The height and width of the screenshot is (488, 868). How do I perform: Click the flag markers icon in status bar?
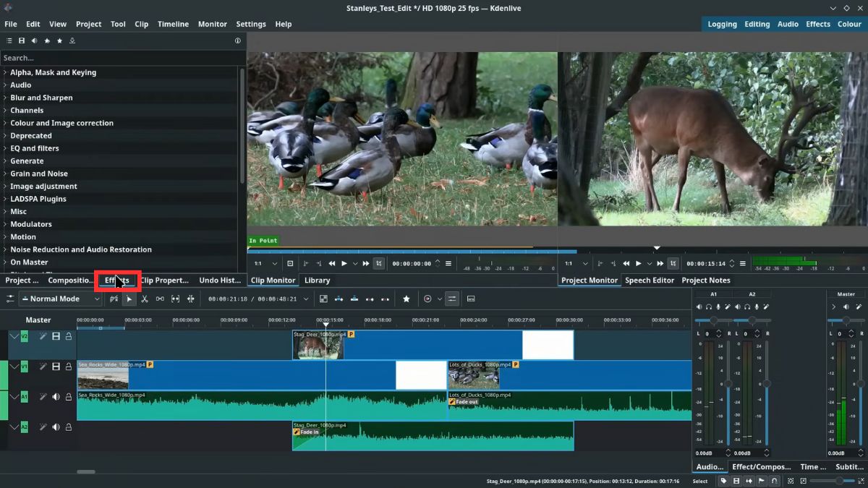coord(762,481)
